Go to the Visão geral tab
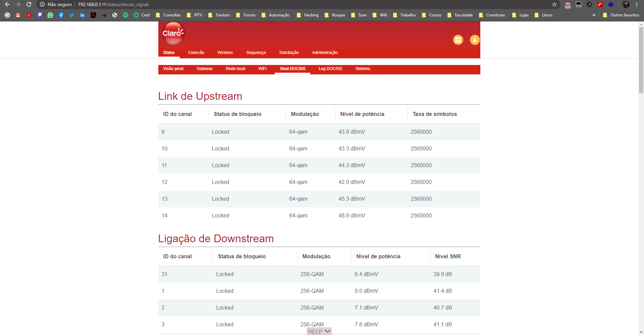Viewport: 644px width, 335px height. 173,69
